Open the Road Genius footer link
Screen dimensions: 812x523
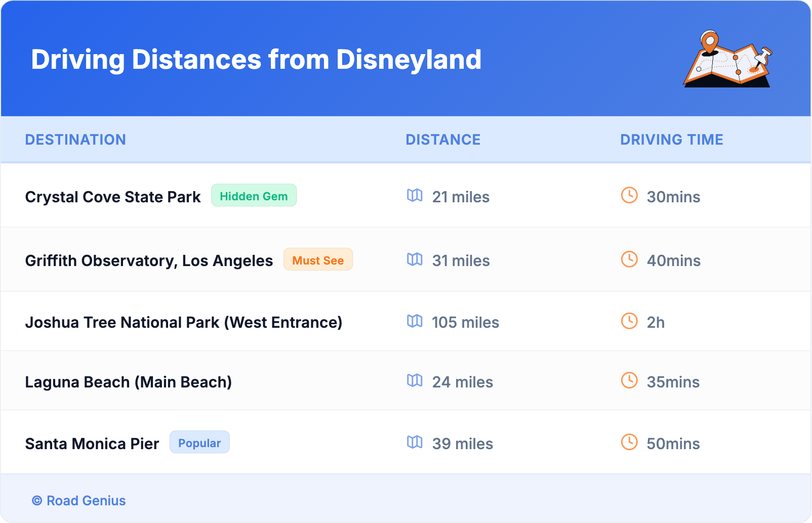[79, 501]
